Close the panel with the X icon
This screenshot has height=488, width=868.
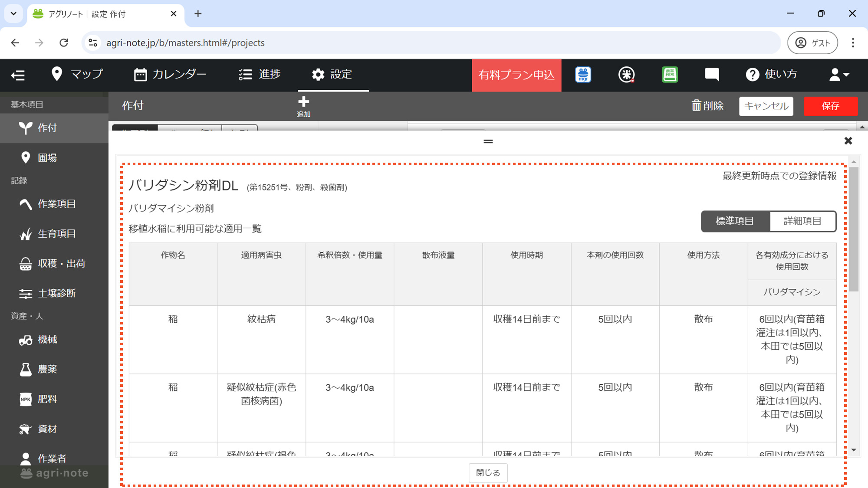(848, 141)
